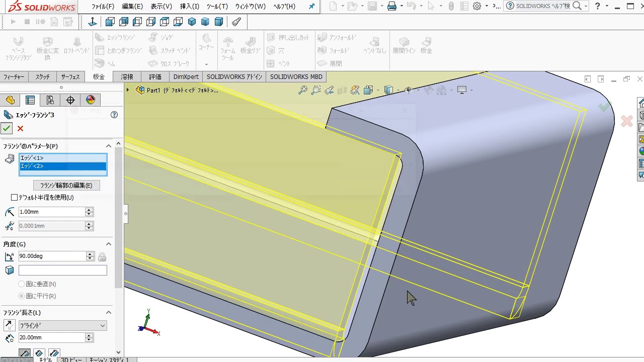Click the flashlight icon in the view toolbar
Viewport: 644px width, 362px height.
[x=236, y=22]
